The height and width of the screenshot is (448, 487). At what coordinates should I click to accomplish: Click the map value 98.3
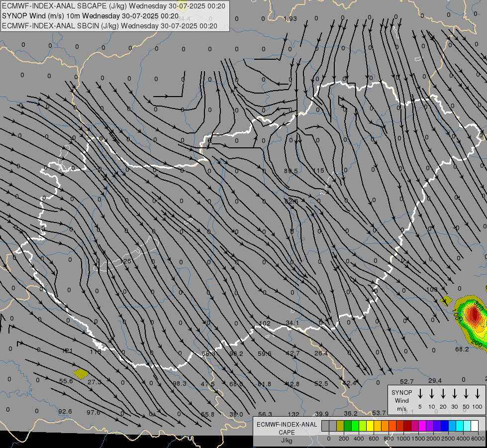pos(180,383)
